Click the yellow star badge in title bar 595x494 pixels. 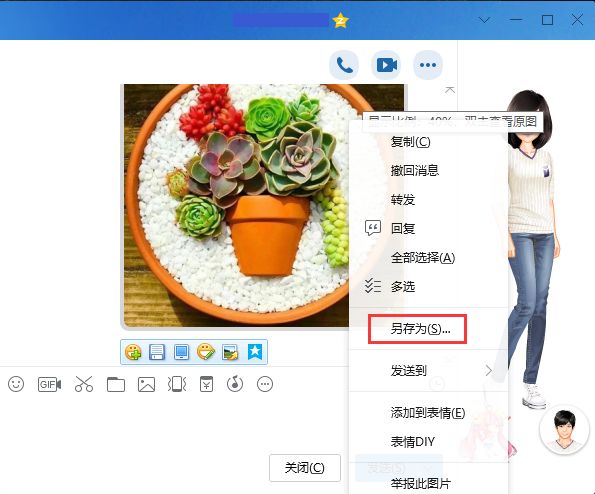click(340, 20)
